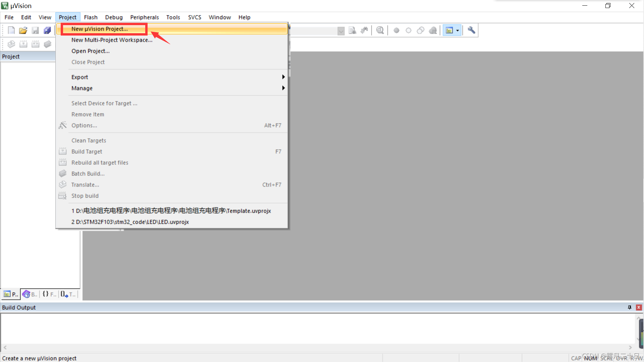Screen dimensions: 644x362
Task: Click the Rebuild icon in build toolbar
Action: pyautogui.click(x=35, y=44)
